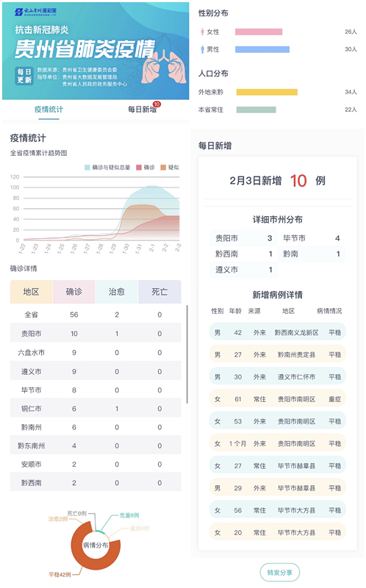This screenshot has width=366, height=588.
Task: Click the red 10 in 2月3日新增
Action: (x=298, y=181)
